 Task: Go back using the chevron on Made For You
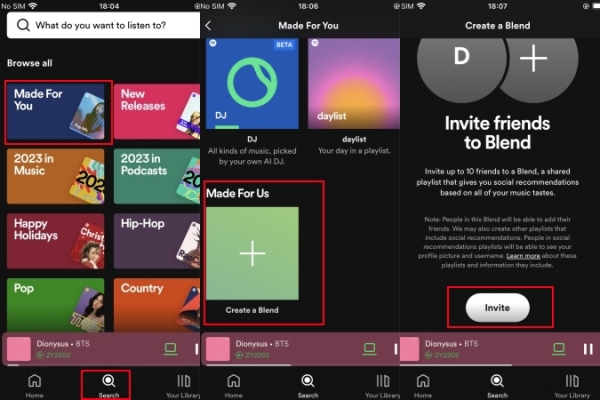[208, 26]
